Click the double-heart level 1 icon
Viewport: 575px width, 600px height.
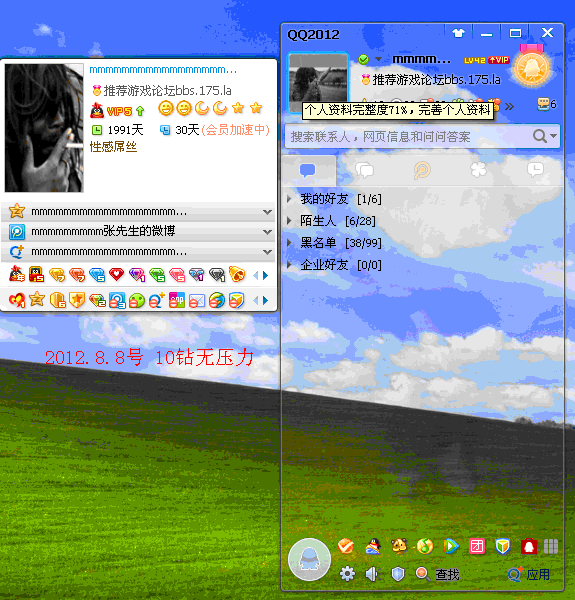[17, 300]
